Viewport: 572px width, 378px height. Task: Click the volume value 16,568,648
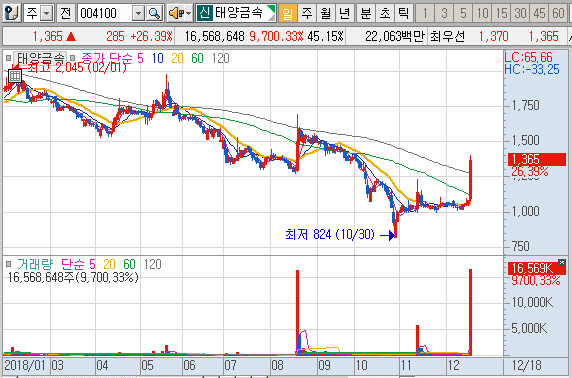click(x=214, y=36)
